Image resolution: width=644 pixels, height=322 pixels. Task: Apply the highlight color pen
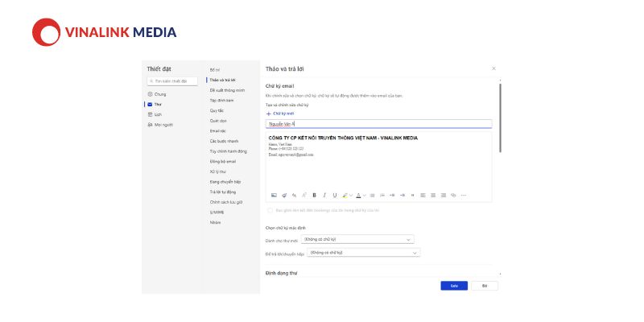[x=345, y=196]
